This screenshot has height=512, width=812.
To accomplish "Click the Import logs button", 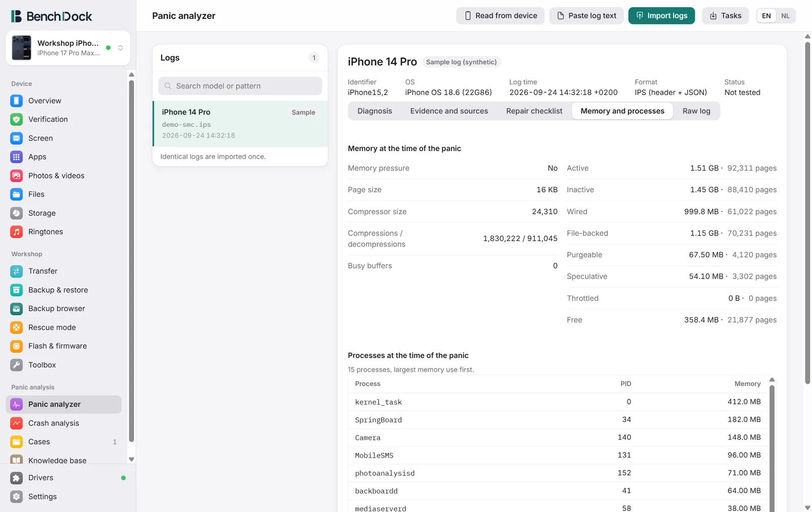I will pos(662,16).
